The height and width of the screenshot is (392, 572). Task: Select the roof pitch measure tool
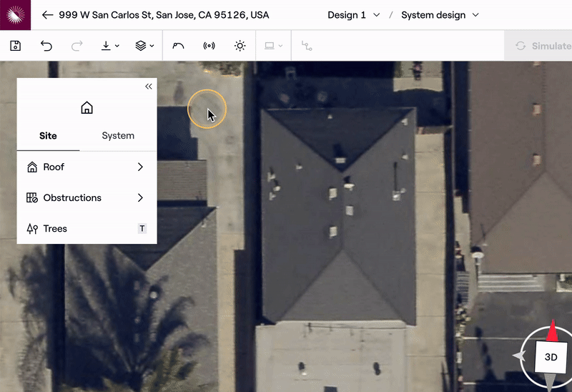click(179, 46)
